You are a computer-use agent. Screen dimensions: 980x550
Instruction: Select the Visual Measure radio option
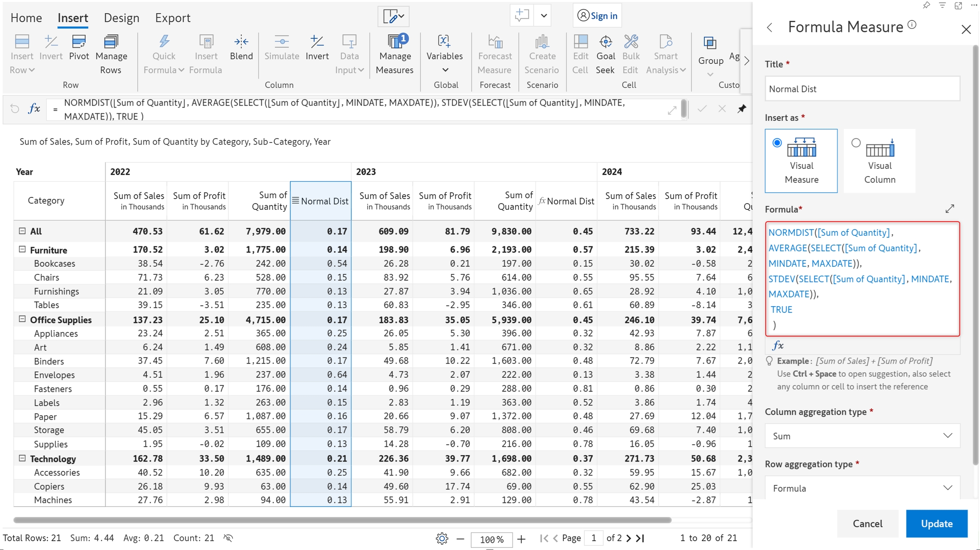point(777,143)
